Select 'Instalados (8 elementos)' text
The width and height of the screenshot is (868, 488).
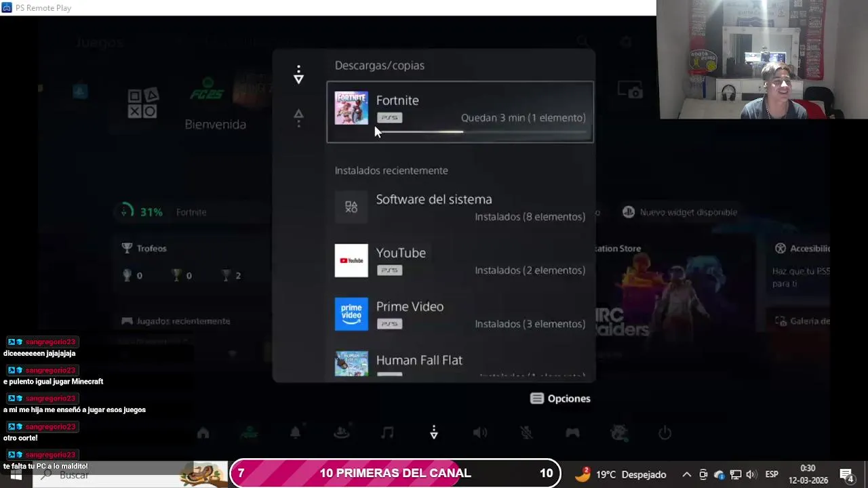coord(530,217)
